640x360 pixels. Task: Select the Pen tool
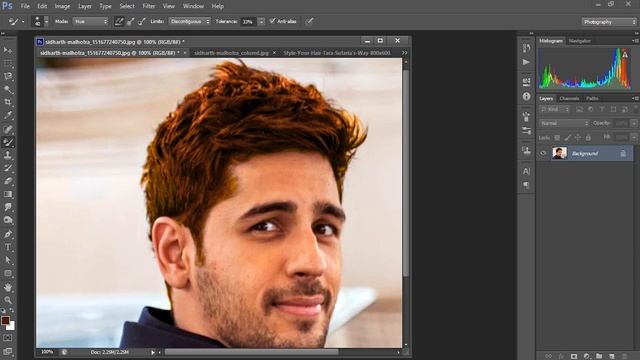[x=8, y=234]
